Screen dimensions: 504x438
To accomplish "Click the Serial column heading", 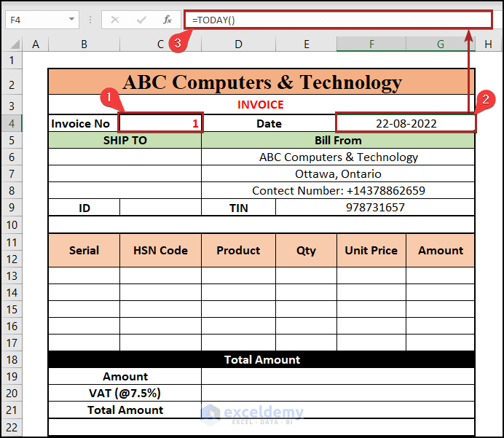I will coord(84,250).
